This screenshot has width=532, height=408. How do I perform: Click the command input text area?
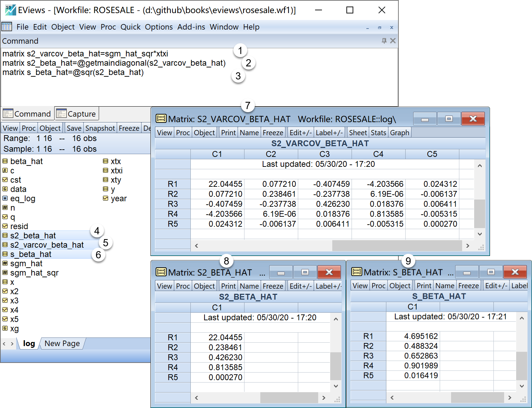199,89
